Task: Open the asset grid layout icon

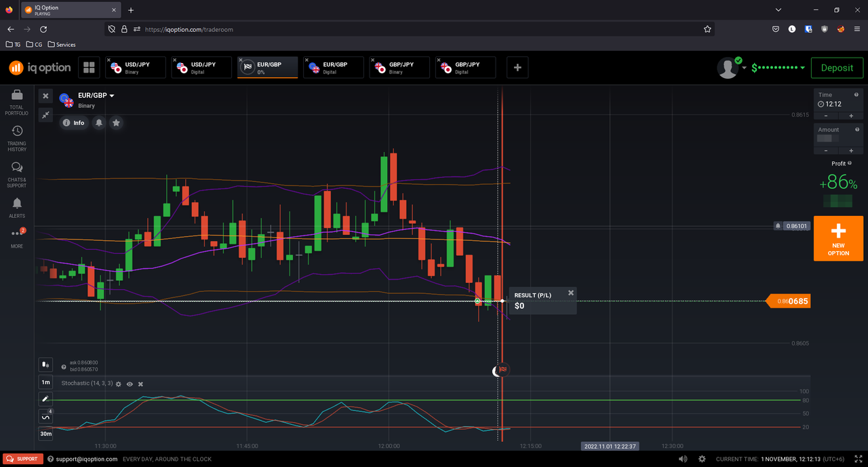Action: click(88, 68)
